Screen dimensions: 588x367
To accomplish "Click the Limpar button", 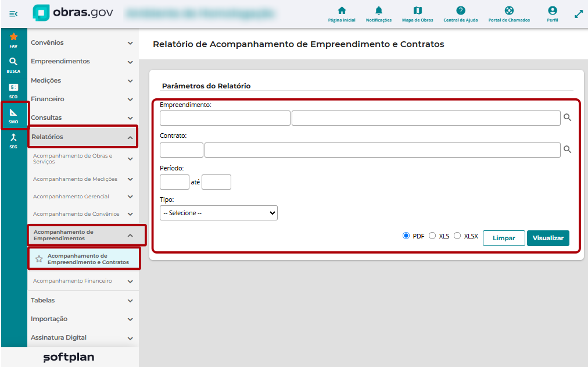I will pyautogui.click(x=504, y=238).
